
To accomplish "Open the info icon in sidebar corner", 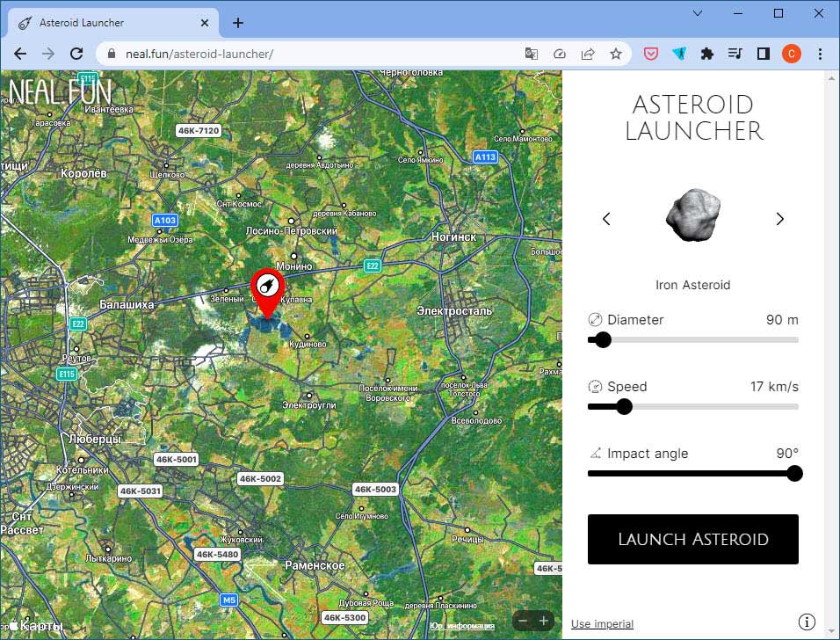I will tap(807, 622).
